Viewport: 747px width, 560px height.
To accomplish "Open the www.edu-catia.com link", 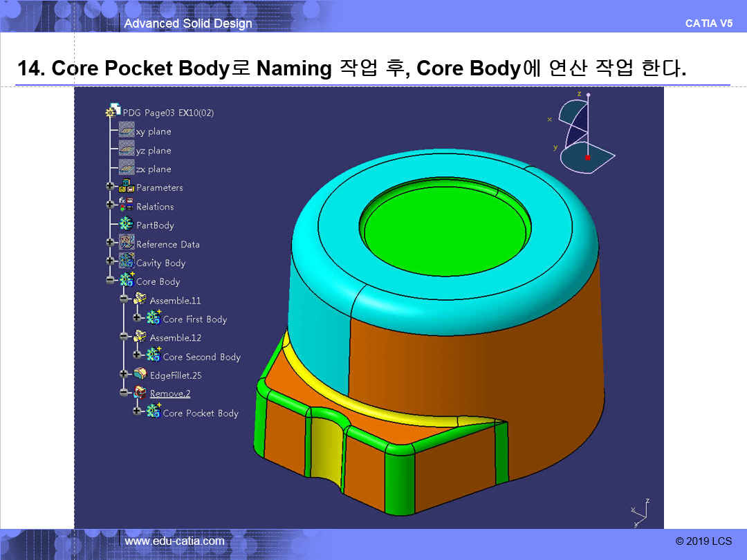I will click(174, 541).
